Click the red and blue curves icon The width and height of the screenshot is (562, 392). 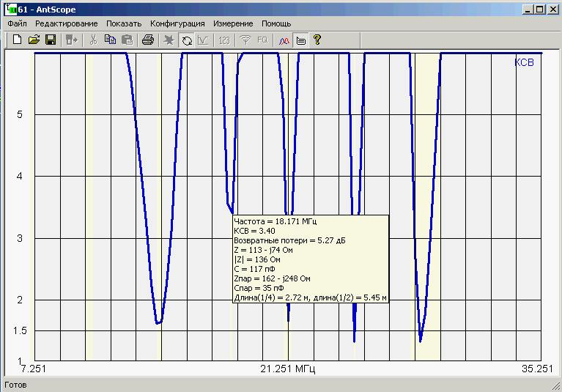click(284, 40)
